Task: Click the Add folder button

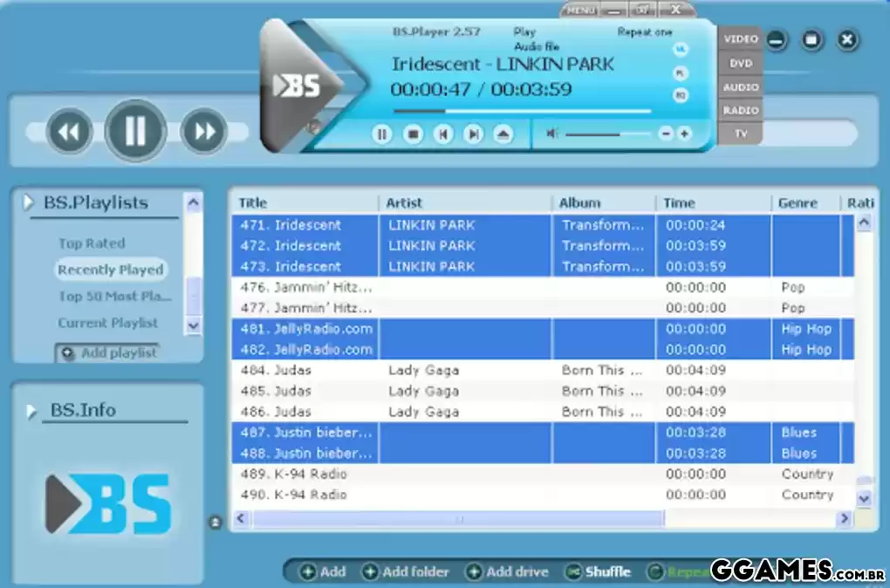Action: 406,572
